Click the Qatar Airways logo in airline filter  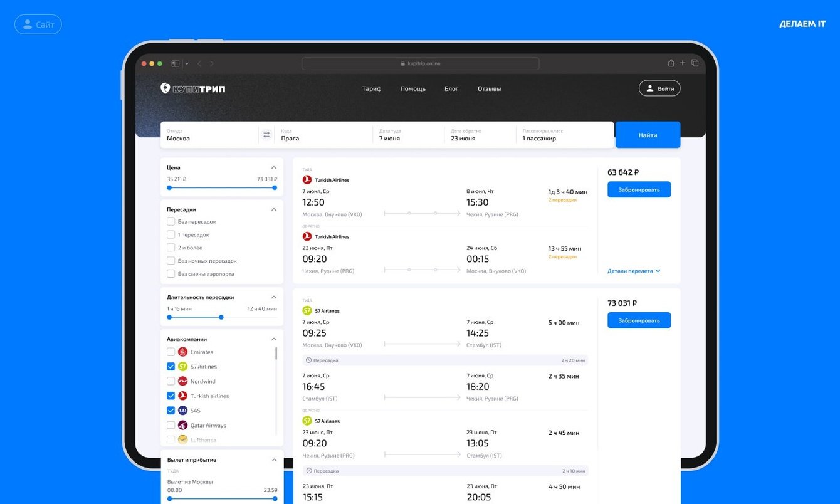(x=182, y=426)
